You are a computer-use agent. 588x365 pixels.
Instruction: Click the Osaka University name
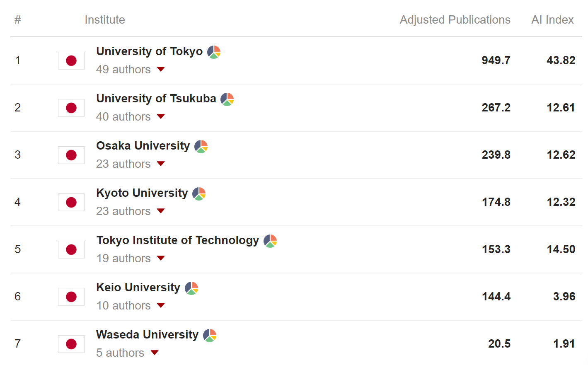(143, 146)
